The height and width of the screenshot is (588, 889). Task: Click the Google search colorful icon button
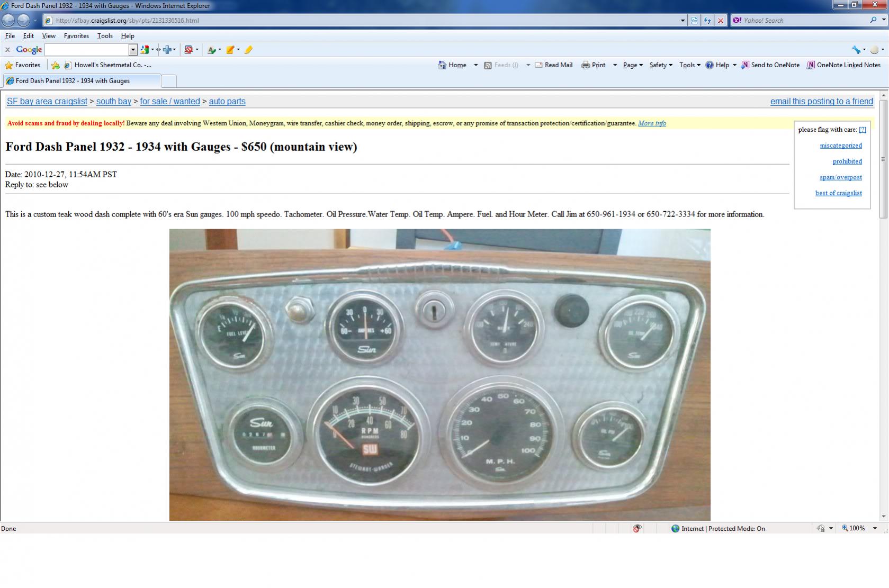tap(145, 50)
